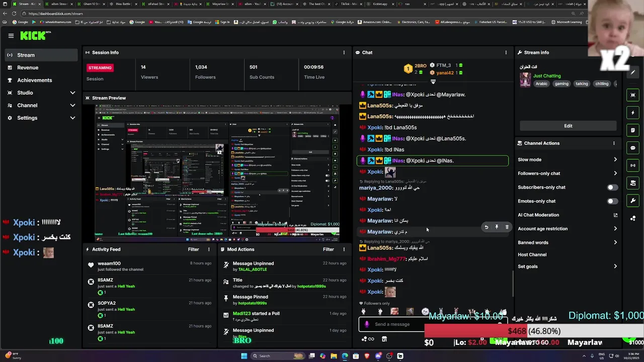Open Activity Feed three-dot menu
The height and width of the screenshot is (362, 644).
click(209, 249)
